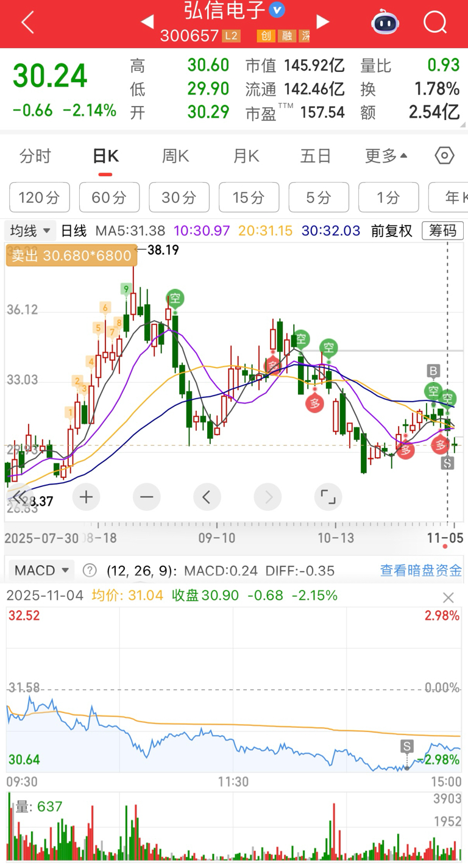468x868 pixels.
Task: Tap the gray B marker on the chart
Action: click(x=433, y=371)
